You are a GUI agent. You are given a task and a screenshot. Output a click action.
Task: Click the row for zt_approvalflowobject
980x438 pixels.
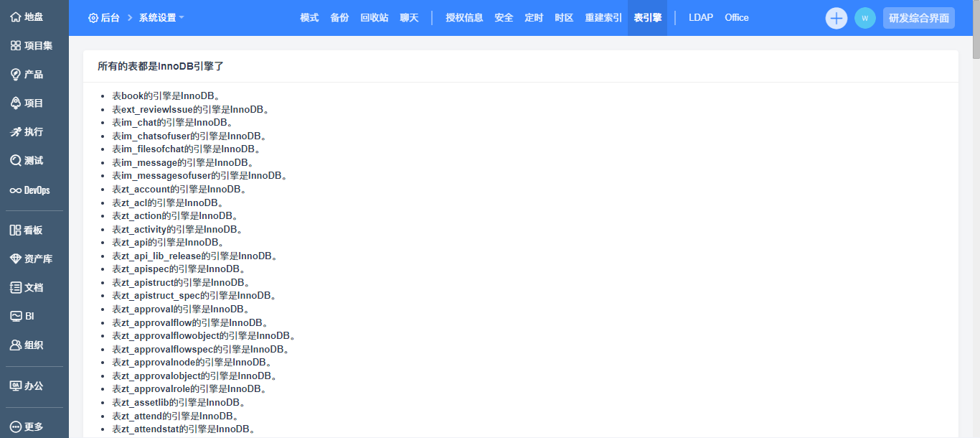(x=204, y=335)
